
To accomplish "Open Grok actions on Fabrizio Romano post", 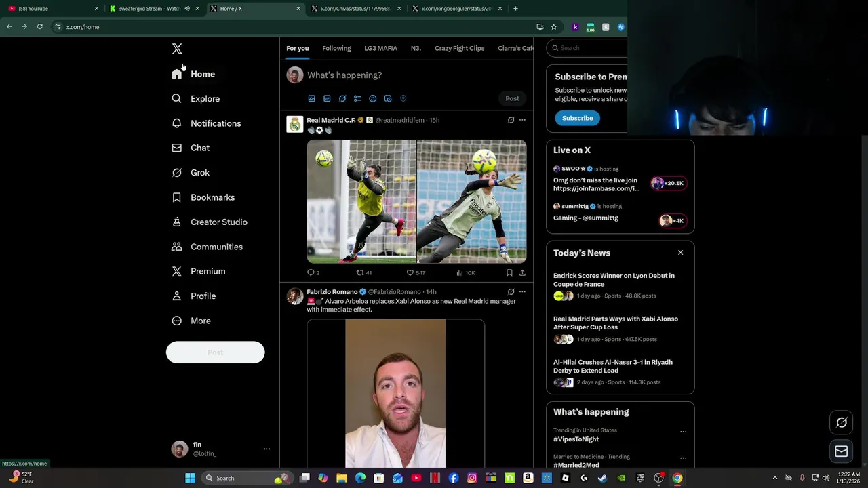I will tap(511, 291).
